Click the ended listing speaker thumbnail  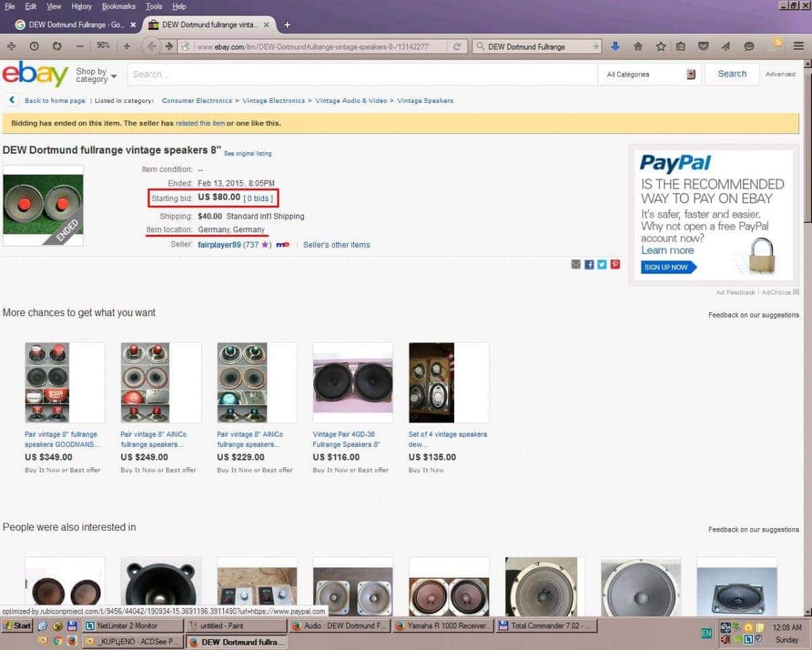43,205
